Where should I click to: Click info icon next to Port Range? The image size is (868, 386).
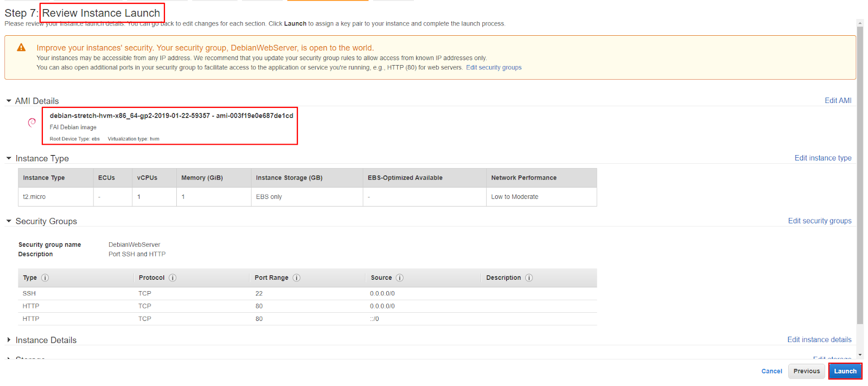tap(297, 278)
